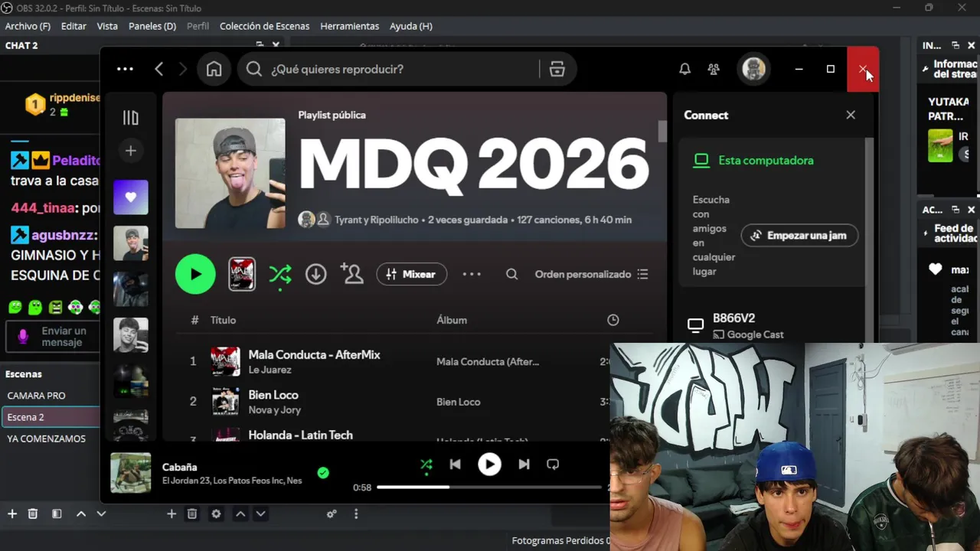Click the MDQ 2026 playlist cover image
Viewport: 980px width, 551px height.
tap(230, 173)
